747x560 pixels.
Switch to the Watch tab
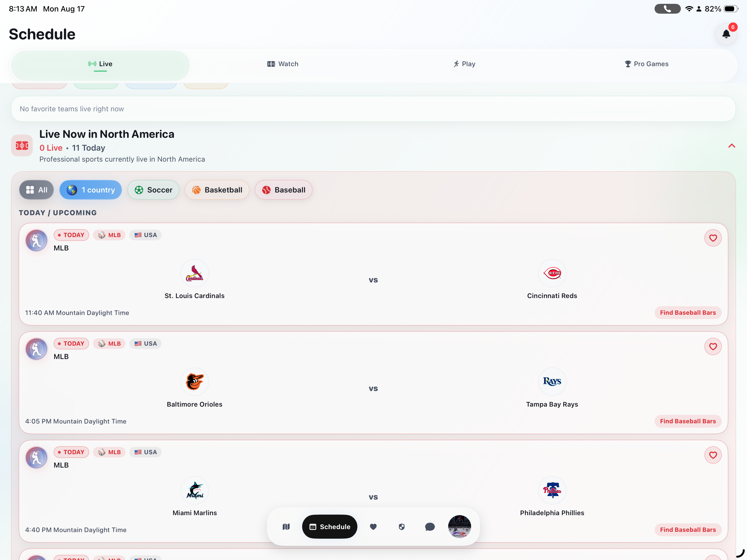click(x=283, y=64)
